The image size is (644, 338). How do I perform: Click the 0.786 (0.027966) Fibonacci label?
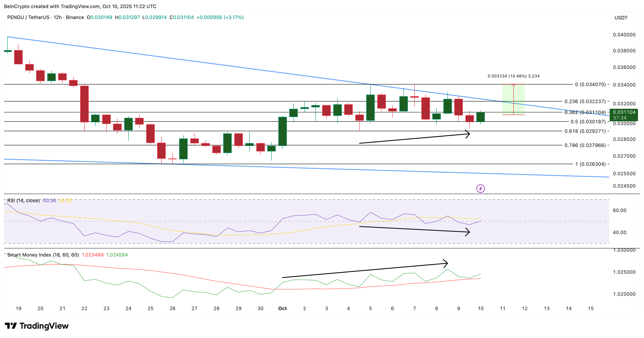pos(585,145)
